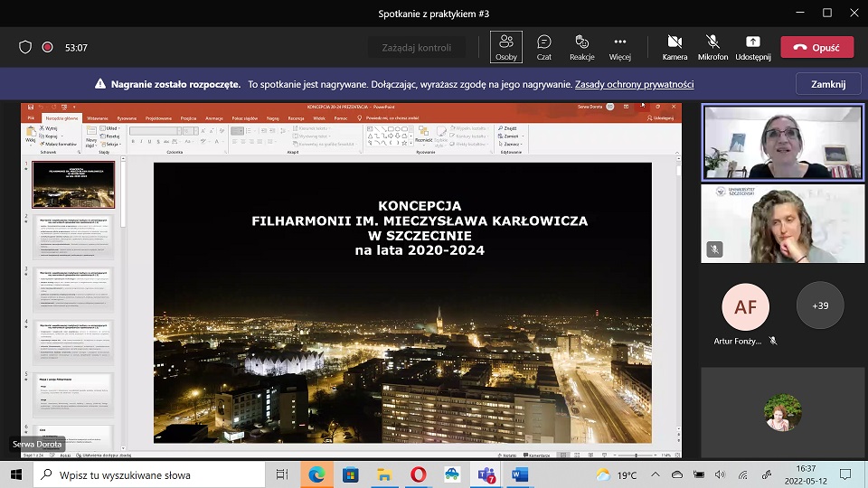Click the shield security icon
Viewport: 868px width, 488px height.
(25, 47)
